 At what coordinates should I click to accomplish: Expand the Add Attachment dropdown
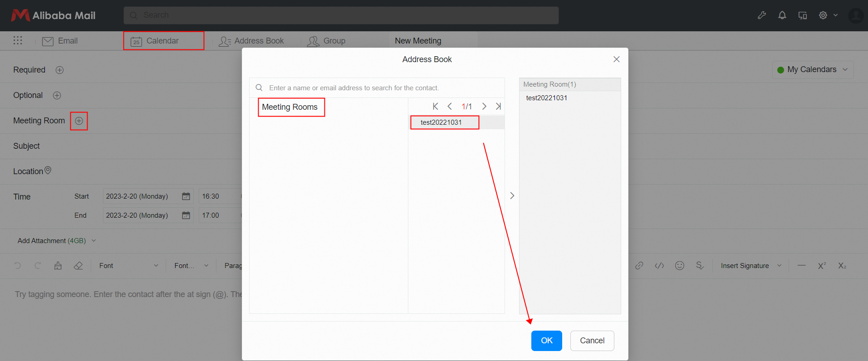93,241
